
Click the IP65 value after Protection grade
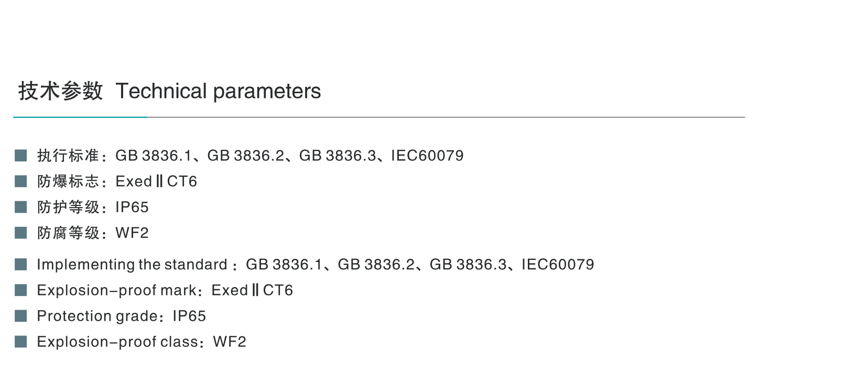tap(189, 316)
